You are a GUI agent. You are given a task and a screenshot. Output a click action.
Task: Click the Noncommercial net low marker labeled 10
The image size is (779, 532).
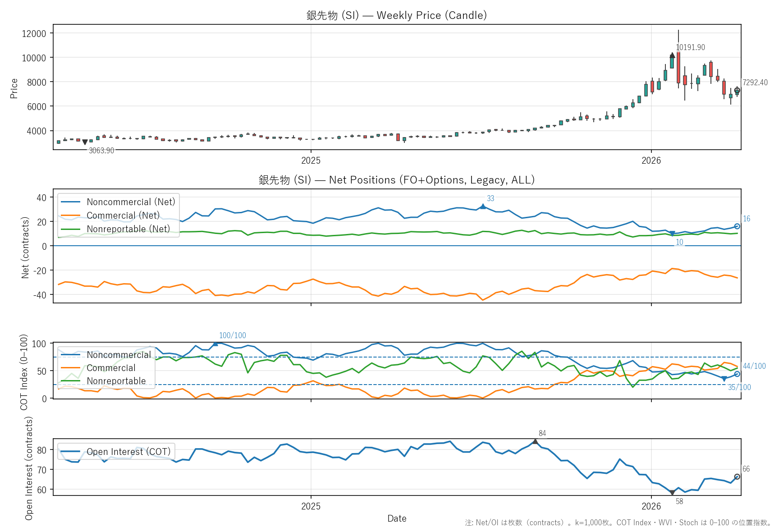pos(672,234)
